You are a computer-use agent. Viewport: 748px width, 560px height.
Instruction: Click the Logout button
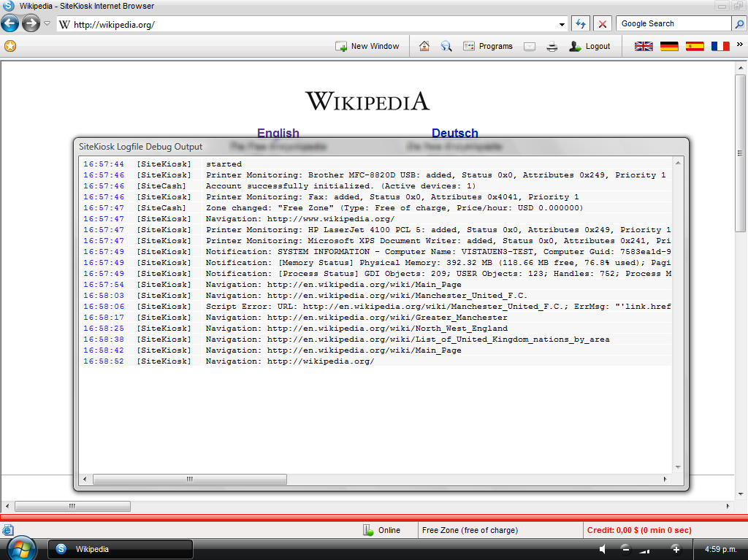click(x=589, y=46)
